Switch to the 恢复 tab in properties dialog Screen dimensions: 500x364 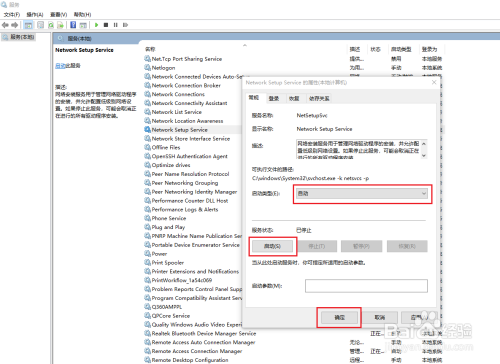[x=294, y=98]
